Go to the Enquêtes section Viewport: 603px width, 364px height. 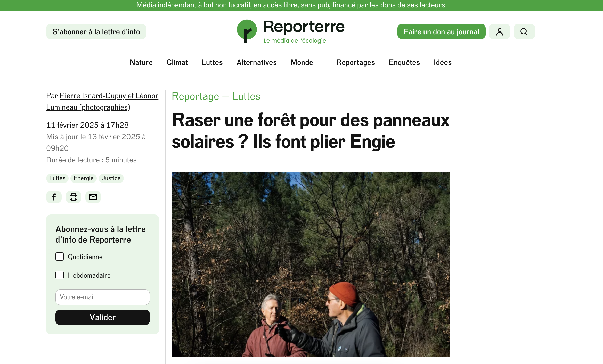[404, 62]
